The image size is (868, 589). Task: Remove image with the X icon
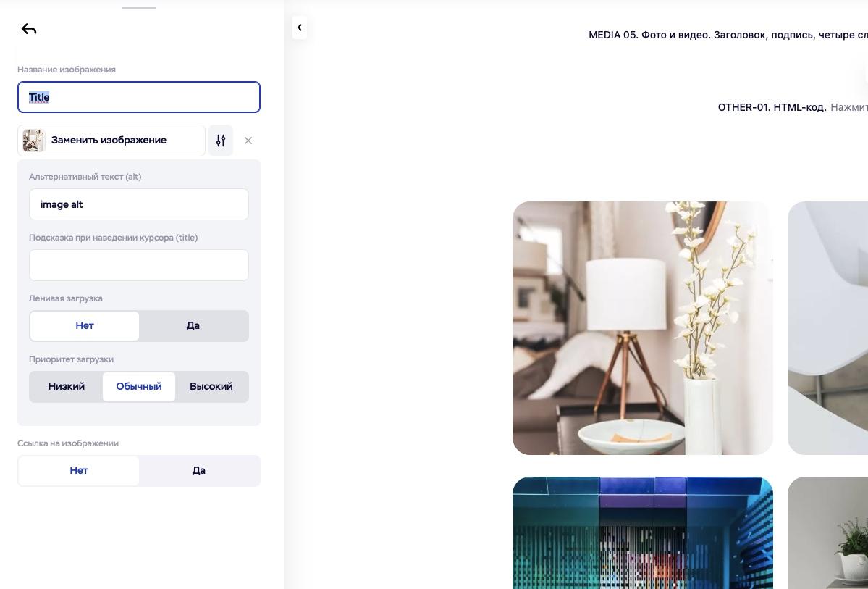248,141
